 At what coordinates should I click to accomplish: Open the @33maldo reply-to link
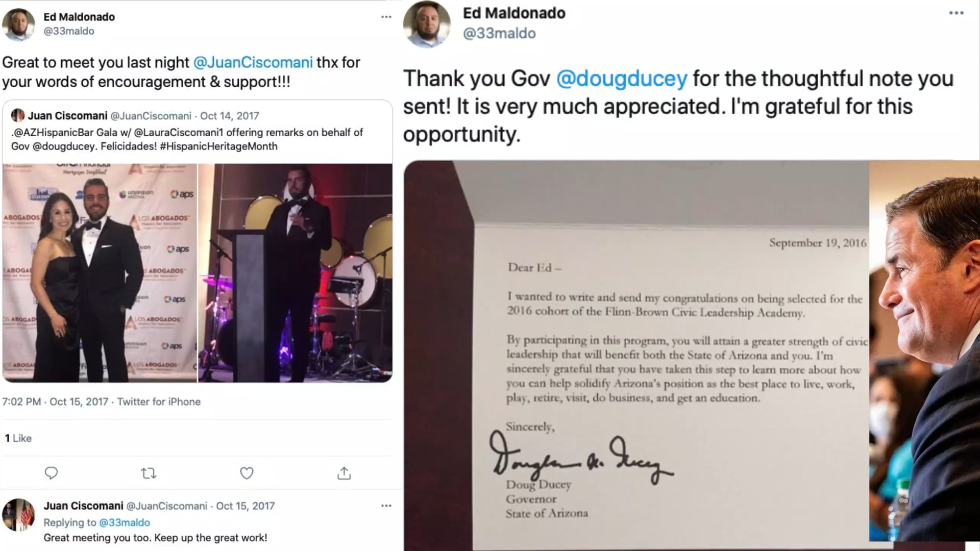point(125,522)
